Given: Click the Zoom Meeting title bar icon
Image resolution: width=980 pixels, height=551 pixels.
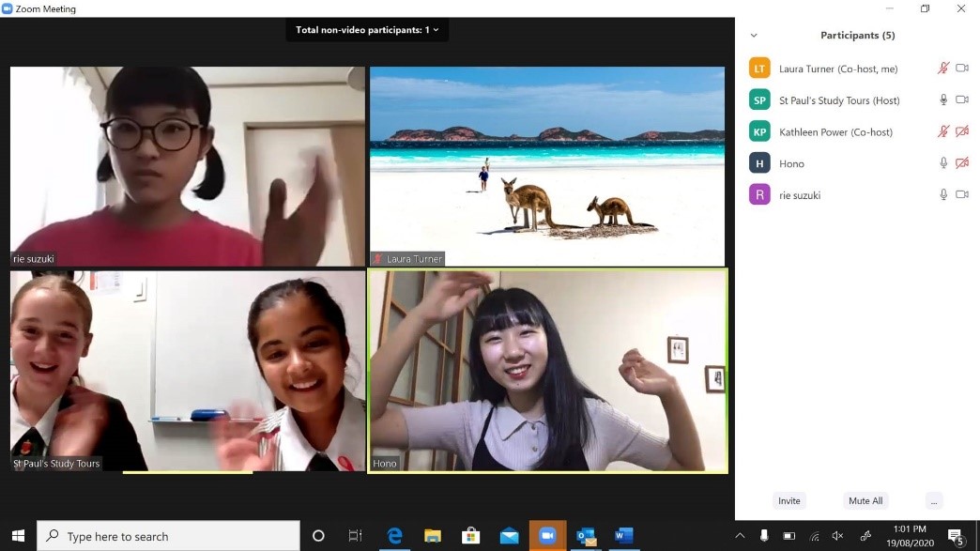Looking at the screenshot, I should 8,8.
